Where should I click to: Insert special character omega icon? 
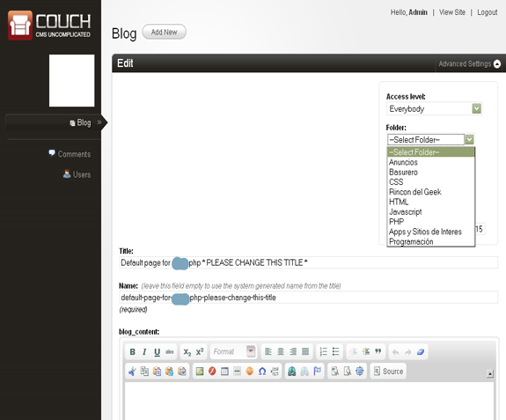point(262,372)
